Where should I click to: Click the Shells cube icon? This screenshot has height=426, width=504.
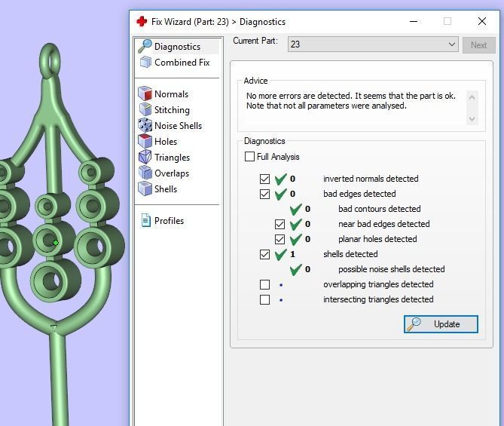[145, 188]
